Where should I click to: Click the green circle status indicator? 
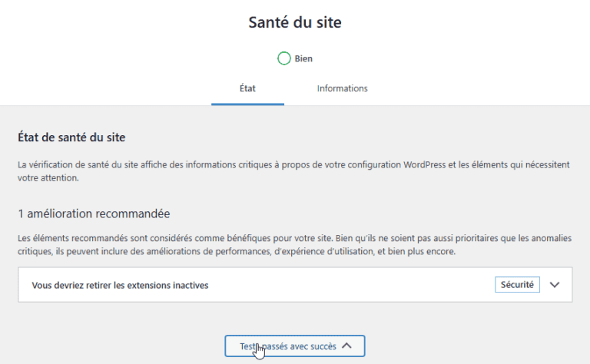(284, 58)
